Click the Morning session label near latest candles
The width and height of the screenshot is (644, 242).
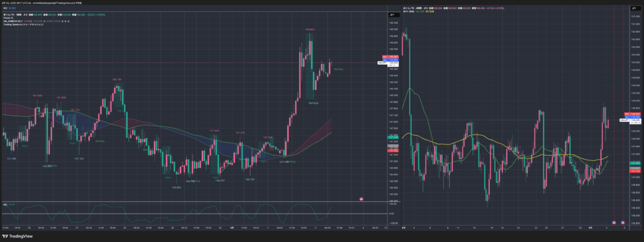(x=338, y=69)
